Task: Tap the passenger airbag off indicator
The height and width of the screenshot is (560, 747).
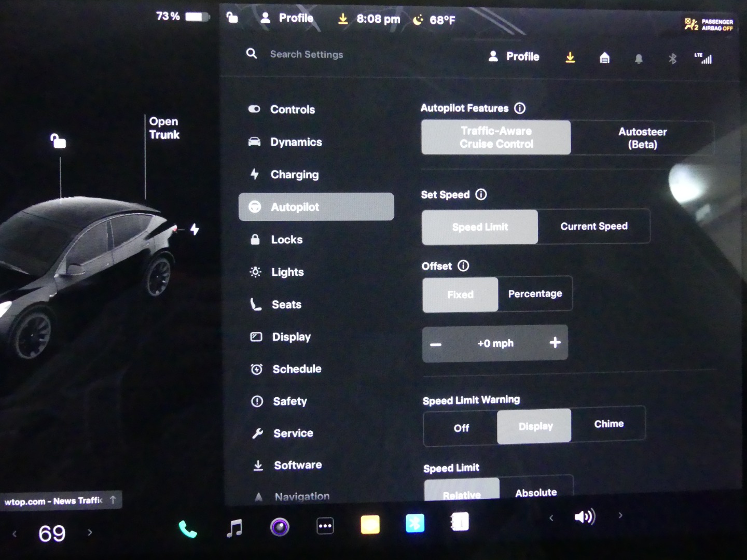Action: click(x=709, y=24)
